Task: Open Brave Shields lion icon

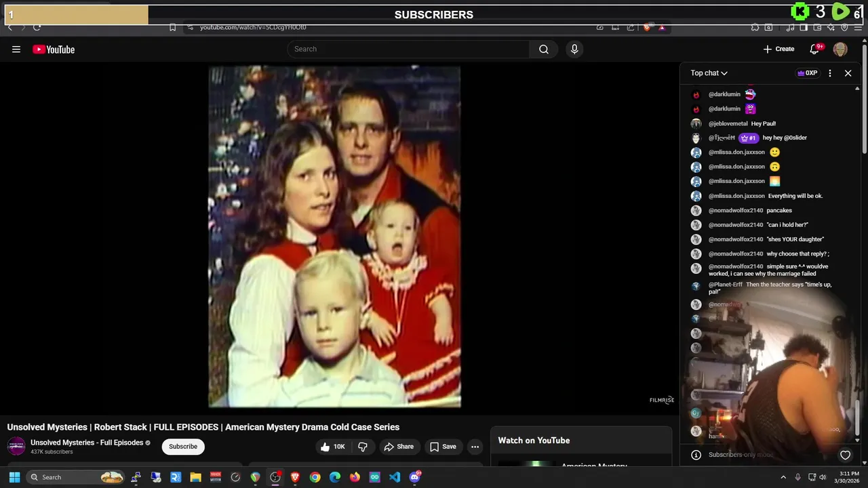Action: (648, 27)
